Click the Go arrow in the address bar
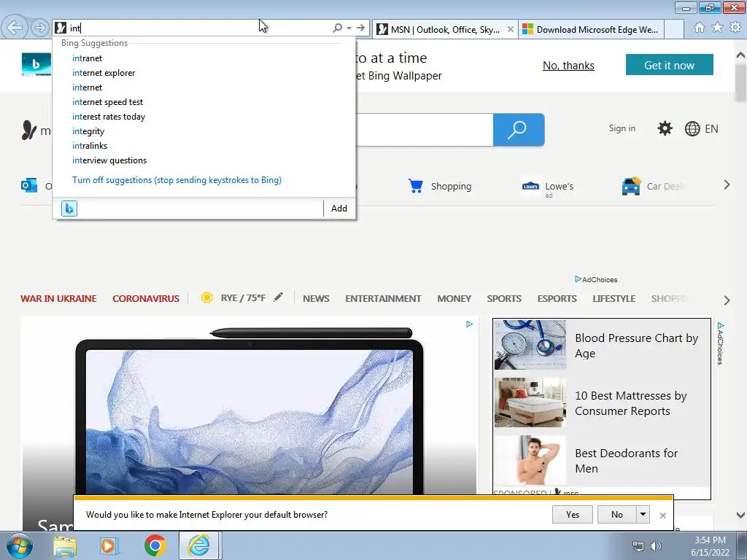 [360, 28]
